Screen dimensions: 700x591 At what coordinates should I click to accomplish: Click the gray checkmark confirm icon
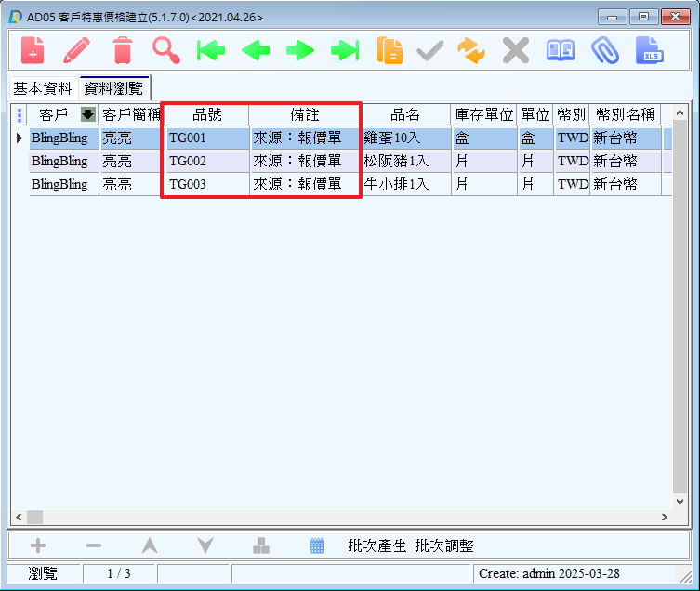429,50
